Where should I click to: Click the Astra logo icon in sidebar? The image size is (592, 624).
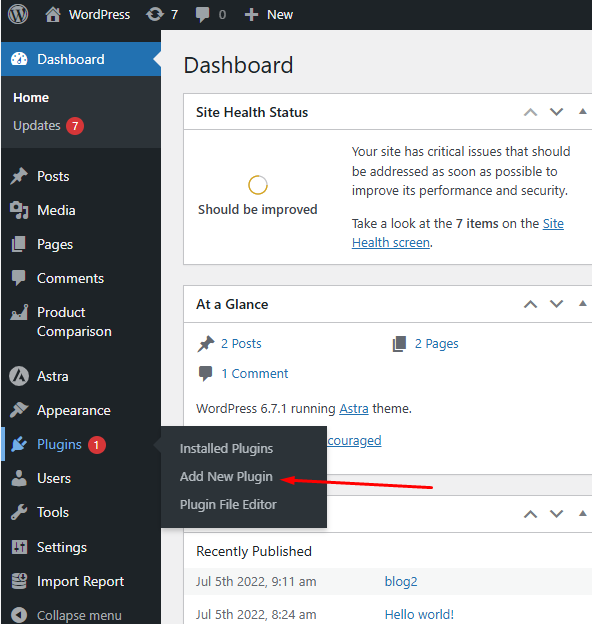19,376
